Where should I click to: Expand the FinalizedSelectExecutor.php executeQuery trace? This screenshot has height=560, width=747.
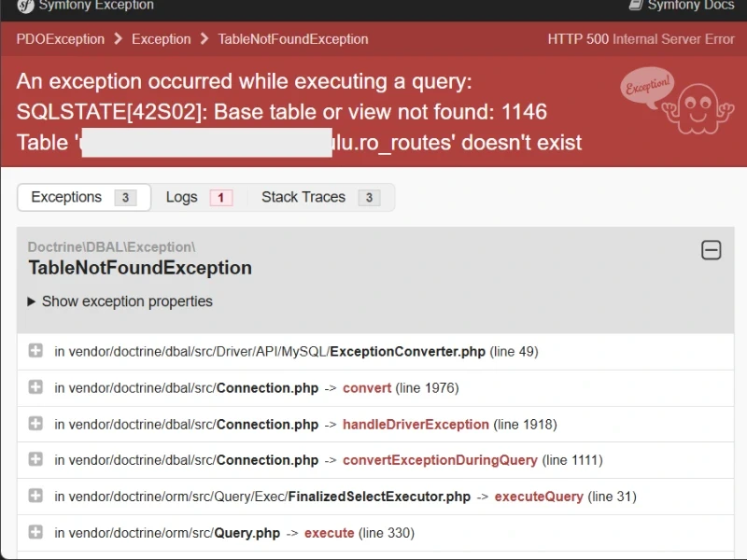coord(35,496)
